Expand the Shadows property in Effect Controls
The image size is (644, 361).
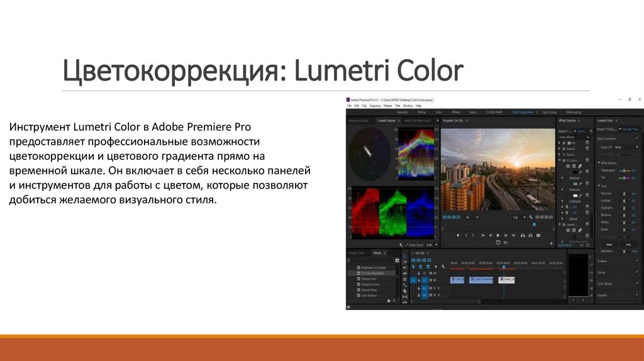pyautogui.click(x=562, y=178)
